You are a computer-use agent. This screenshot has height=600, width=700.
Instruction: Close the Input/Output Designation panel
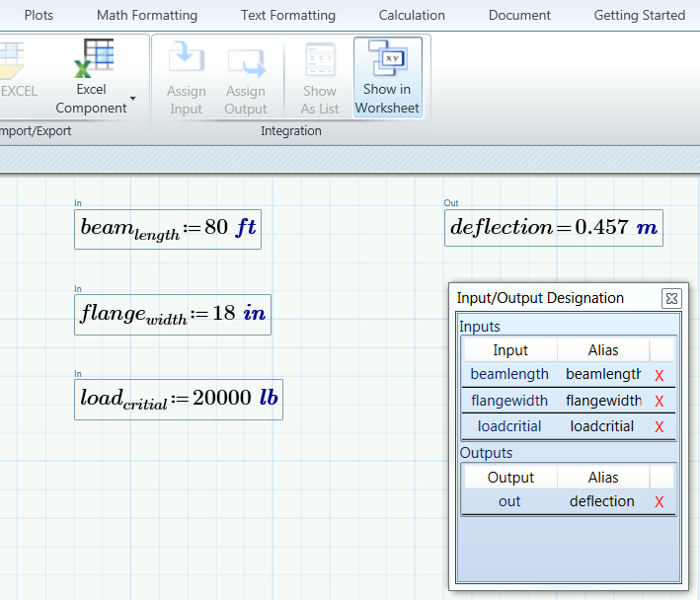pyautogui.click(x=671, y=298)
